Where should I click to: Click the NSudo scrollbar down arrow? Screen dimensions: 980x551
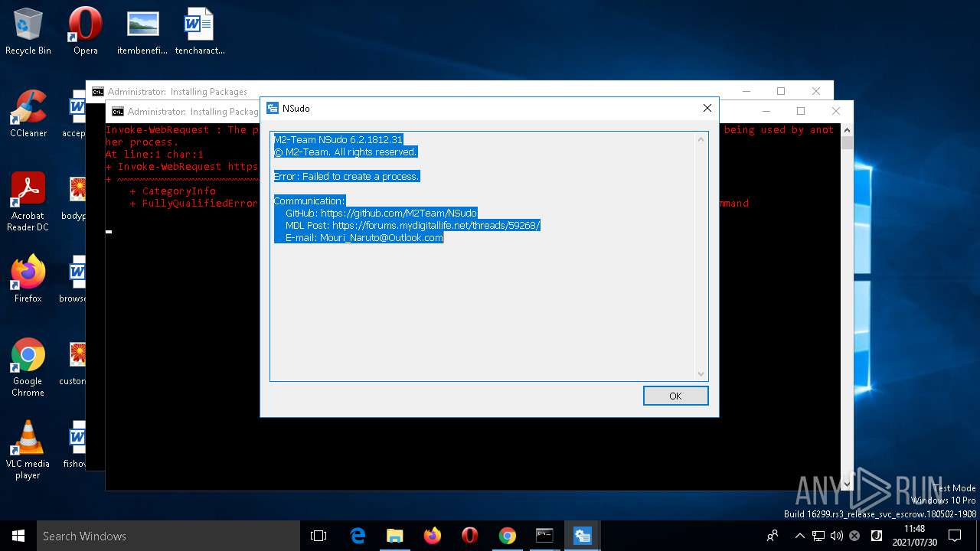[701, 373]
